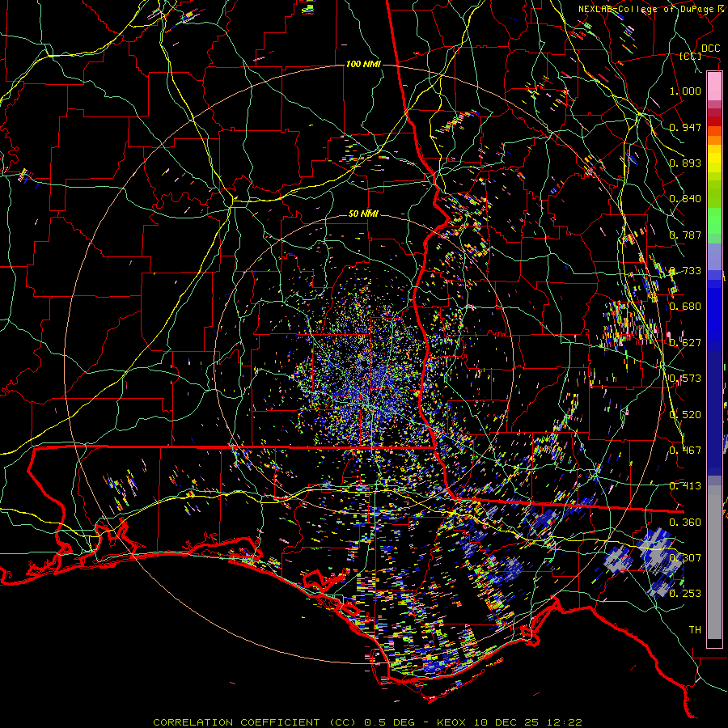Click the 0.360 scale value
The width and height of the screenshot is (728, 728).
[x=685, y=523]
